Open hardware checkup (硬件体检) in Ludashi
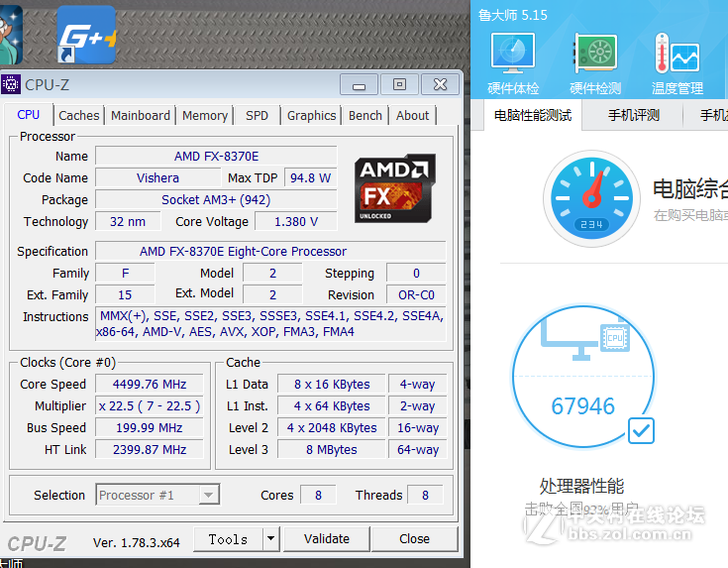728x568 pixels. click(513, 63)
